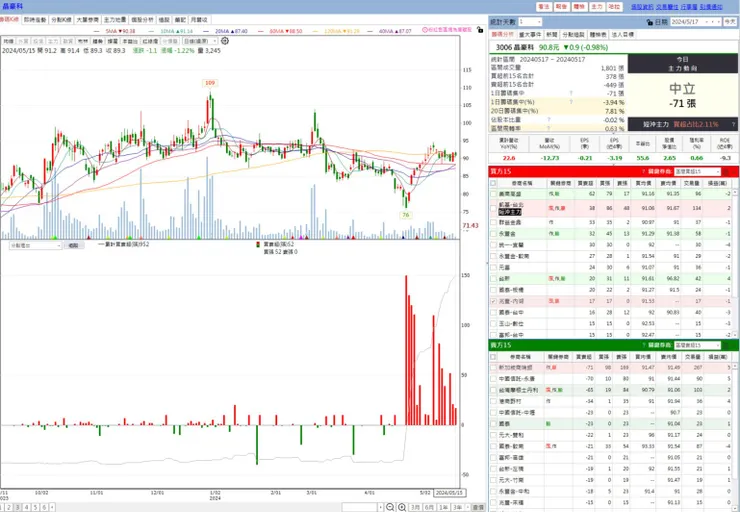Click the first icon at right of 買方15 header
Screen dimensions: 740x512
click(725, 172)
